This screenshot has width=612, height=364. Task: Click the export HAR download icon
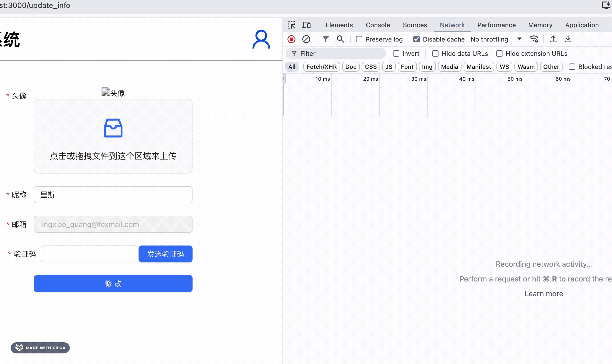568,39
